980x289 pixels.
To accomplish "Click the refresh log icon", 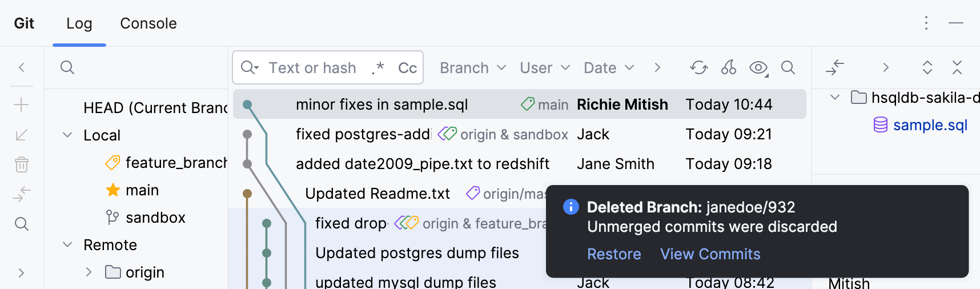I will [x=698, y=68].
